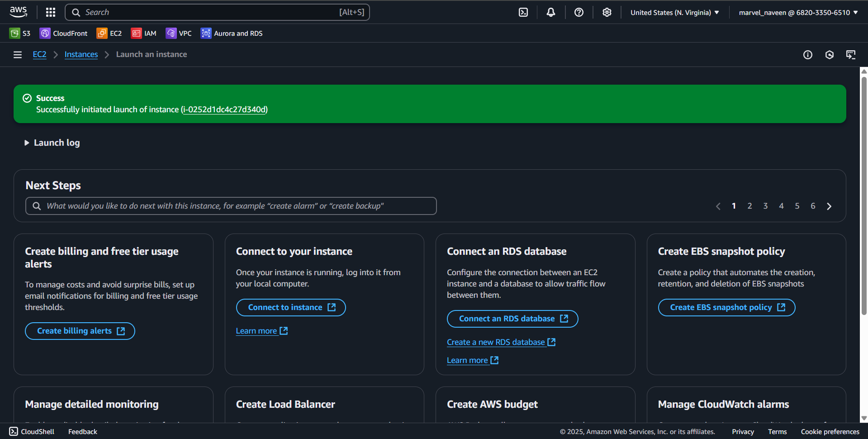
Task: Click the Create Load Balancer card heading
Action: 285,404
